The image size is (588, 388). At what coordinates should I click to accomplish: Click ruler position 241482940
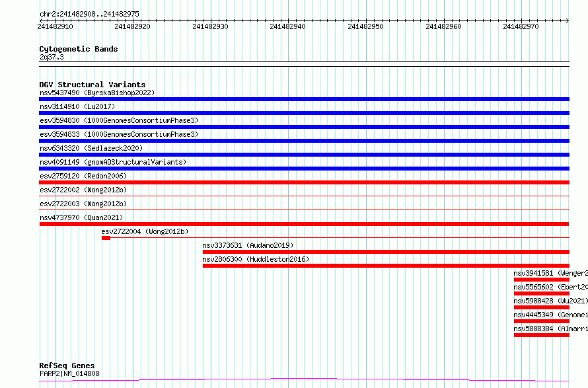point(287,26)
